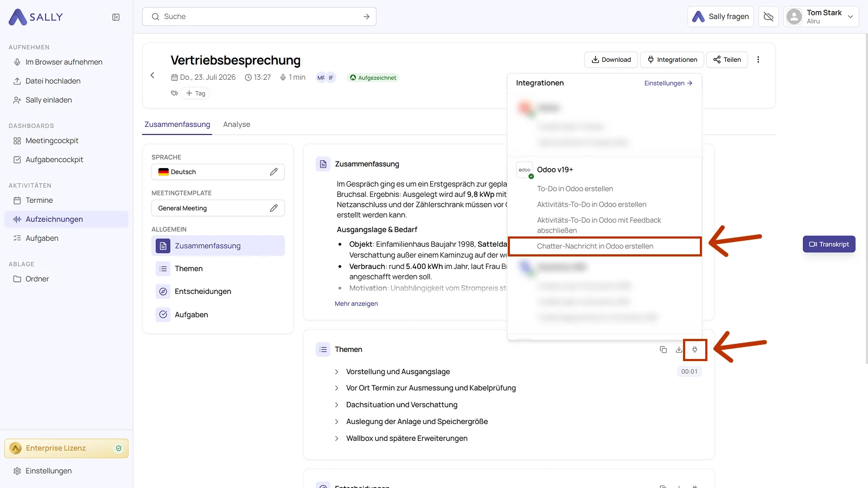
Task: Select Zusammenfassung in Allgemein list
Action: [218, 246]
